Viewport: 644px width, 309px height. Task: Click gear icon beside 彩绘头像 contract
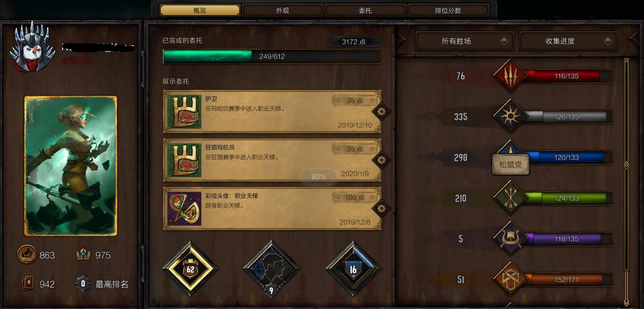381,209
